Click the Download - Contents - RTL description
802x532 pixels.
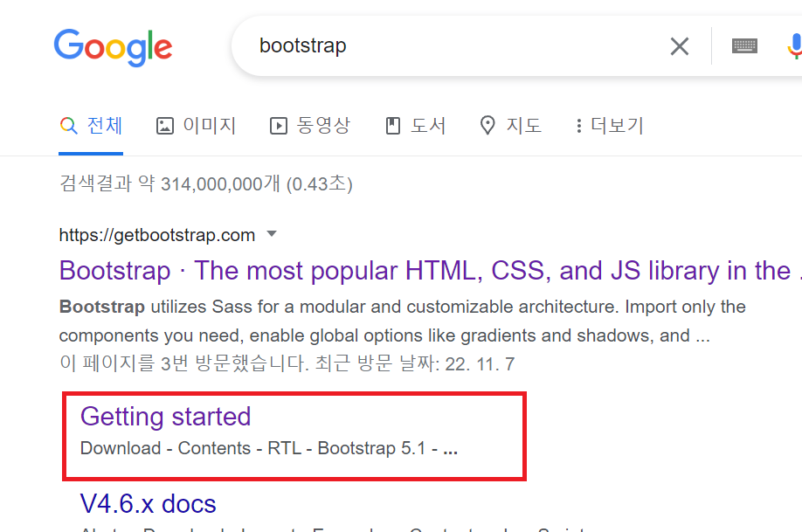pyautogui.click(x=269, y=449)
